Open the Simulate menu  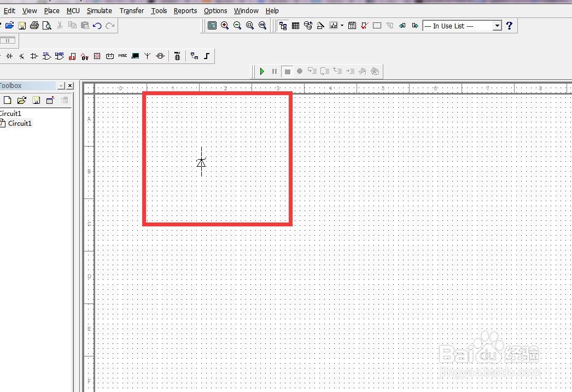pos(99,11)
